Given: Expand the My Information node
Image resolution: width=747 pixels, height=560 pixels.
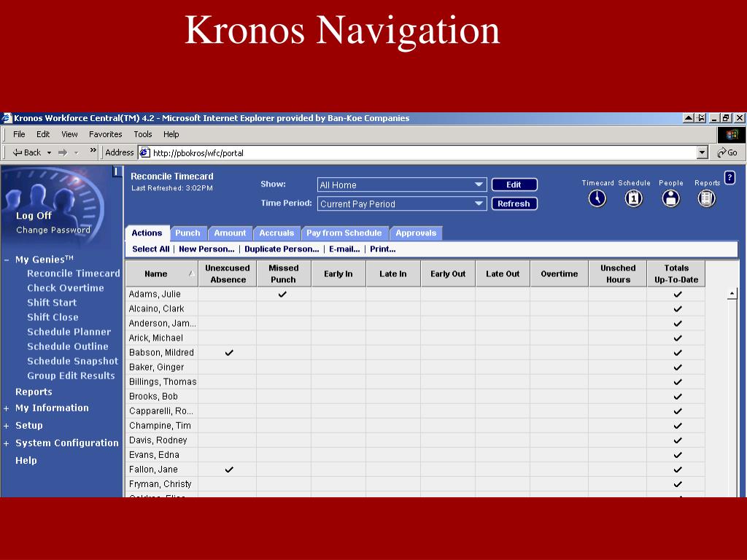Looking at the screenshot, I should [6, 408].
